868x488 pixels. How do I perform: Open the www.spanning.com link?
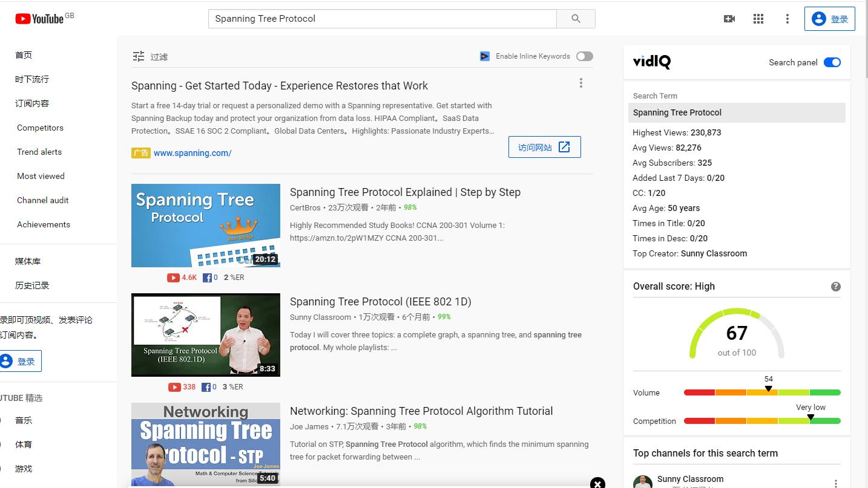pyautogui.click(x=192, y=153)
